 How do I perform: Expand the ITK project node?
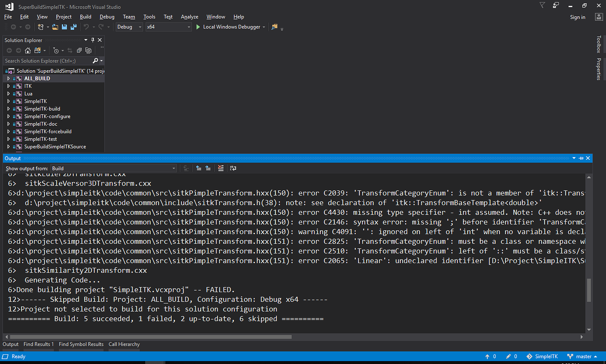[x=8, y=86]
